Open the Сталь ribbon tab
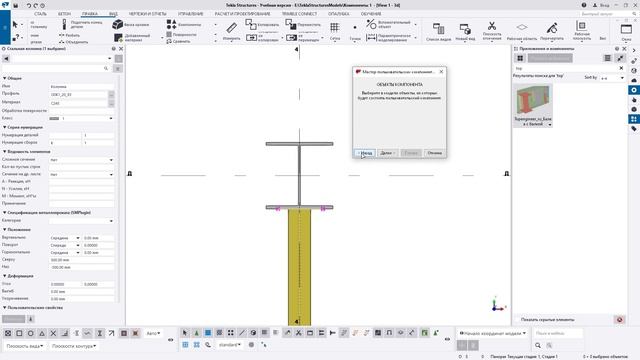Screen dimensions: 640x360 point(40,14)
